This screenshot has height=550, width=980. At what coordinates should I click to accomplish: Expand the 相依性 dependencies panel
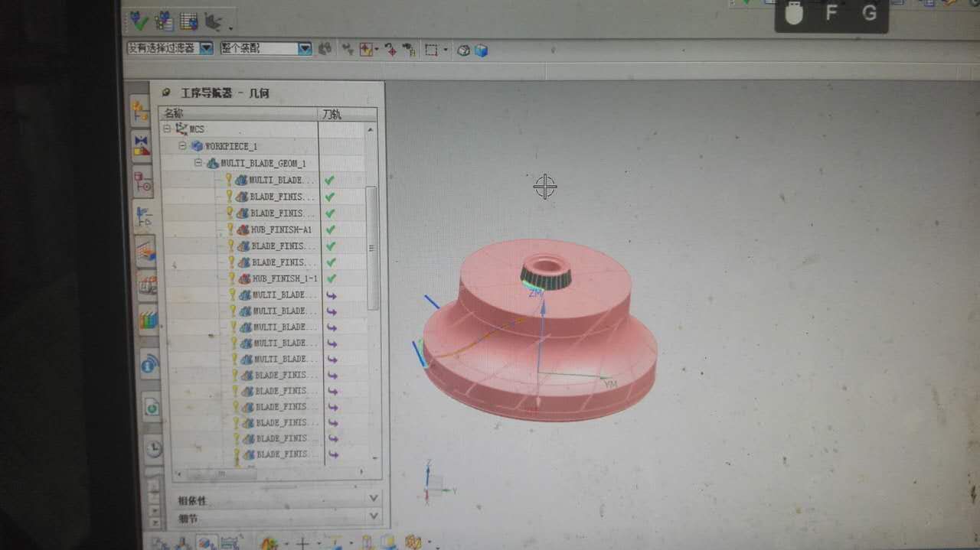pyautogui.click(x=374, y=499)
